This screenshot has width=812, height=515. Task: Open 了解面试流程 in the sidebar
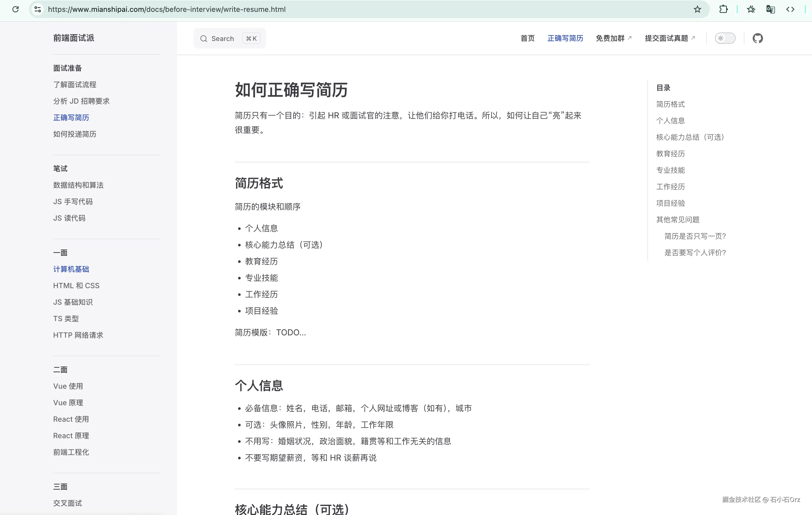point(75,85)
